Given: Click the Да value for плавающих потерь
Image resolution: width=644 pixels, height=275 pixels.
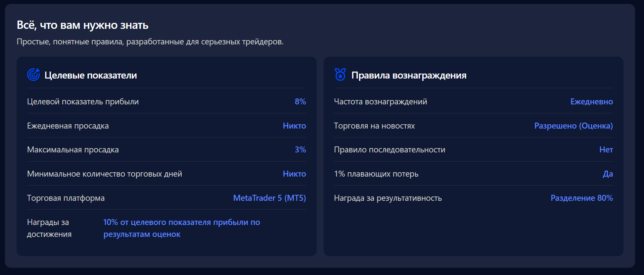Looking at the screenshot, I should (608, 174).
